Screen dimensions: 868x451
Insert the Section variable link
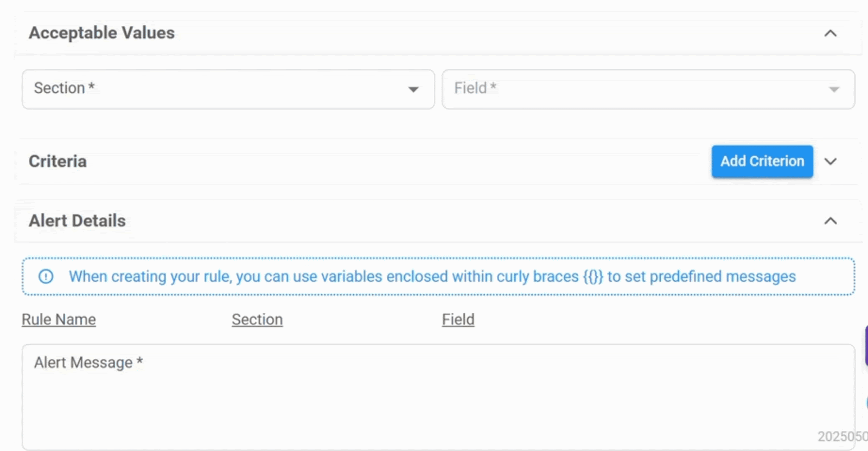[x=257, y=320]
